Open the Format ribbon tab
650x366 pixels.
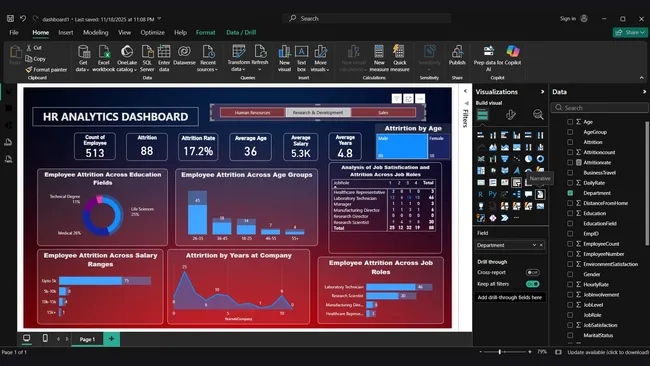tap(205, 32)
